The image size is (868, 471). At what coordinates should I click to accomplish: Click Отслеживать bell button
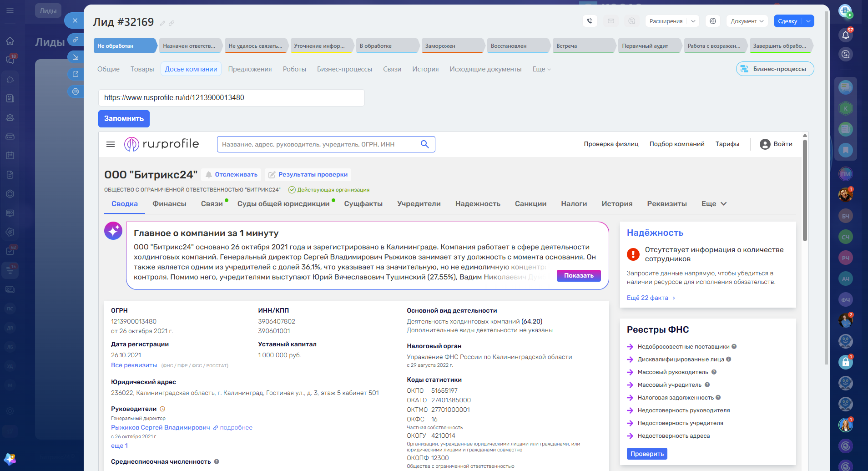coord(231,175)
